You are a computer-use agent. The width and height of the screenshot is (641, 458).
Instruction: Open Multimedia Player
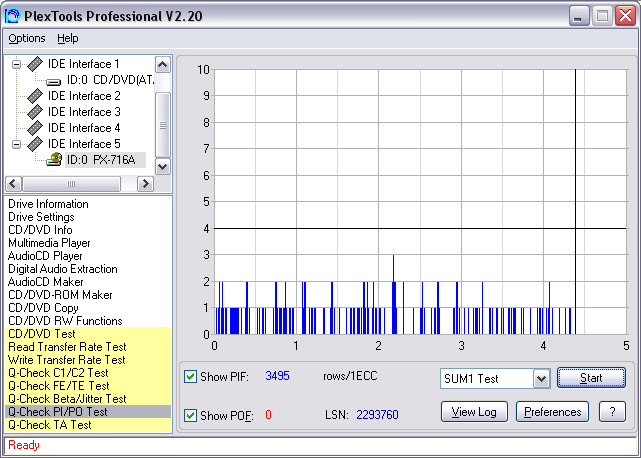pos(49,243)
